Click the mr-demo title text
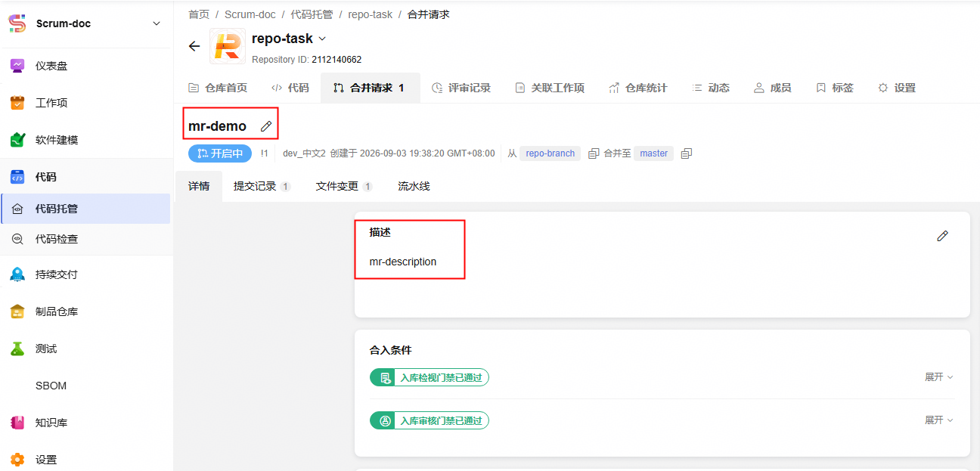This screenshot has width=980, height=471. tap(217, 126)
